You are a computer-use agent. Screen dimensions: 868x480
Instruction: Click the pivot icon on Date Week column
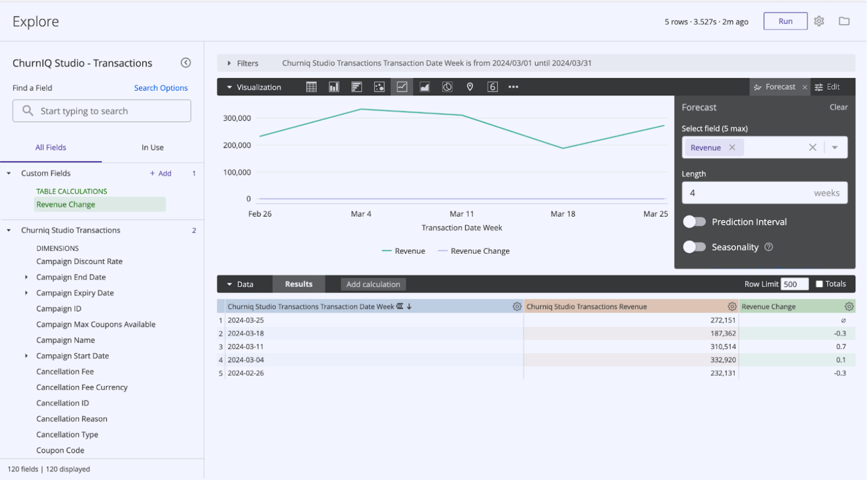click(x=400, y=306)
